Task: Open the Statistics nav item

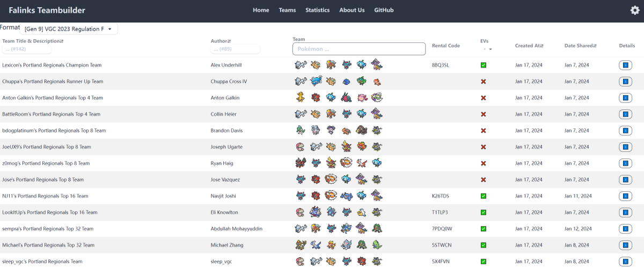Action: click(x=318, y=10)
